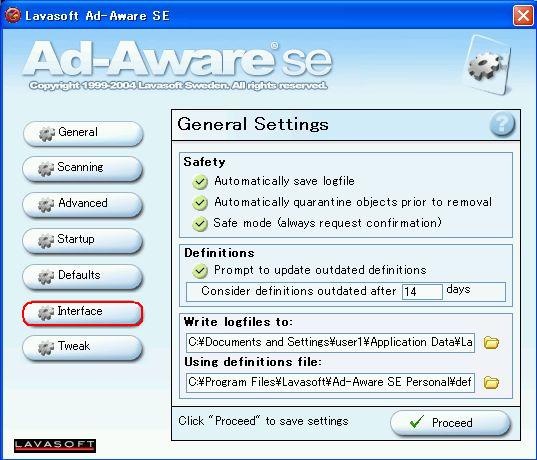Open the Tweak settings section
This screenshot has width=537, height=460.
pyautogui.click(x=83, y=348)
